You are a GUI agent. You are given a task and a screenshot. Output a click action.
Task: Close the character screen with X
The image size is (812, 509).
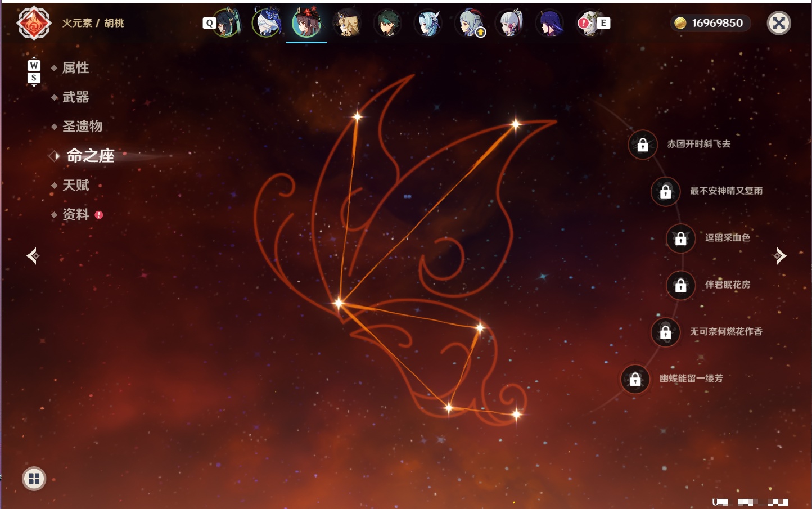[x=779, y=23]
